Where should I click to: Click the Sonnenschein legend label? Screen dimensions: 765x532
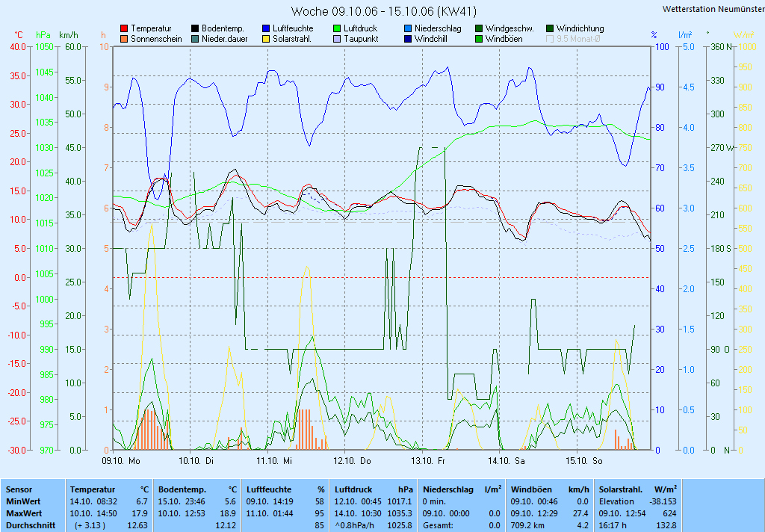click(x=156, y=39)
